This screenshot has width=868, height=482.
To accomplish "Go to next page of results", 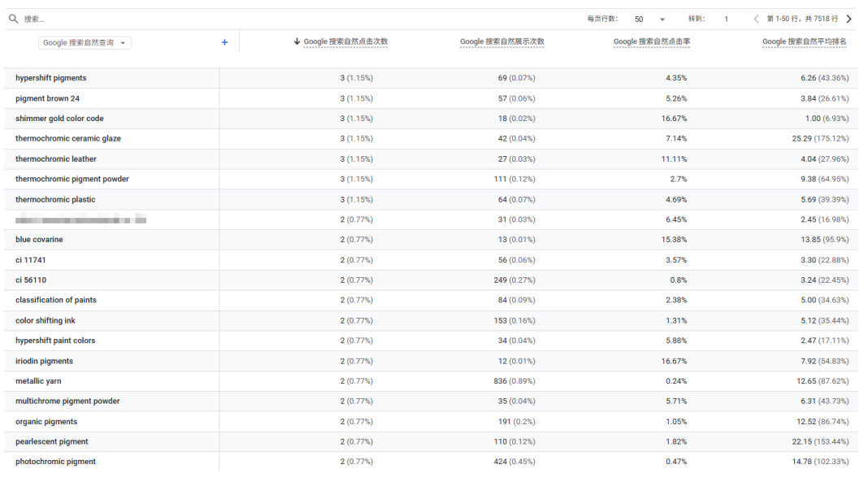I will [849, 19].
